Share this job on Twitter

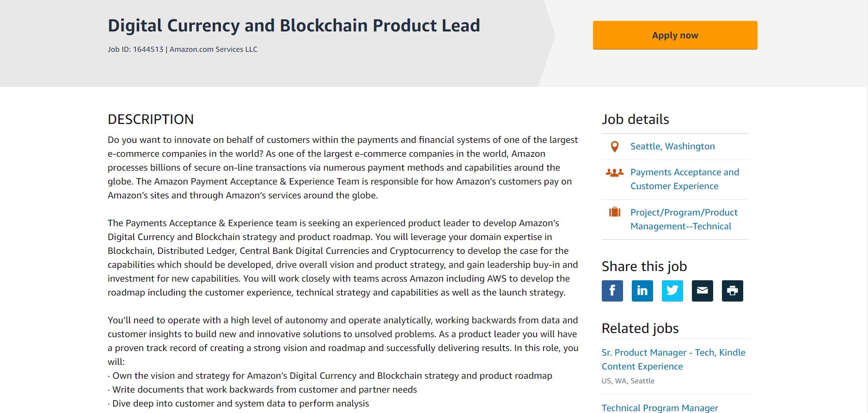672,291
